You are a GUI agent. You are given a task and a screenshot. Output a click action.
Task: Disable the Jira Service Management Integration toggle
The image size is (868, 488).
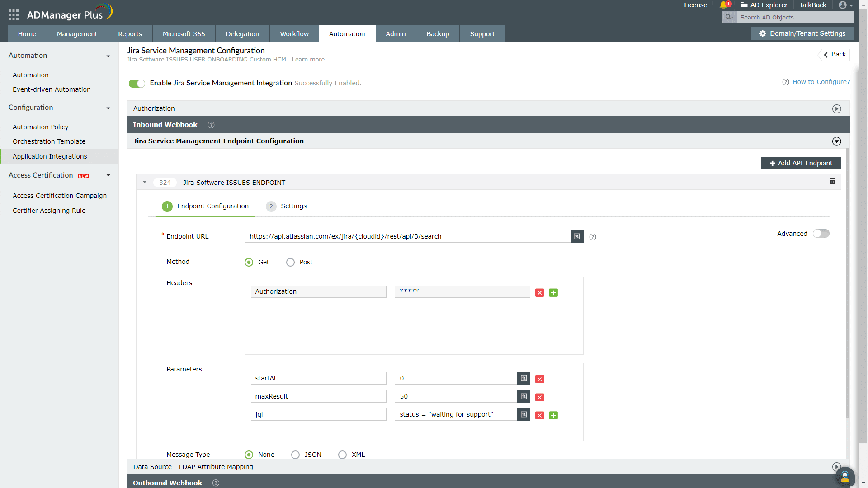tap(137, 83)
